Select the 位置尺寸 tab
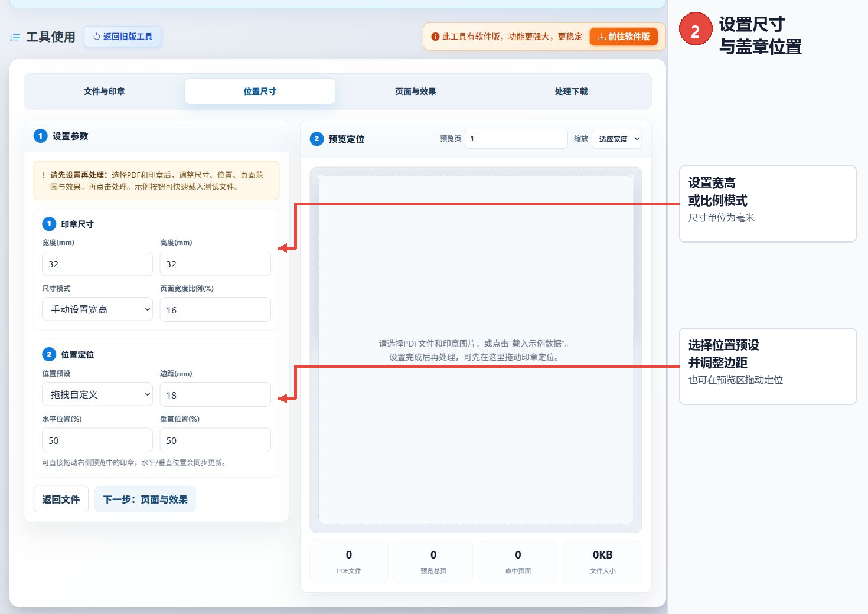The height and width of the screenshot is (614, 868). (260, 92)
